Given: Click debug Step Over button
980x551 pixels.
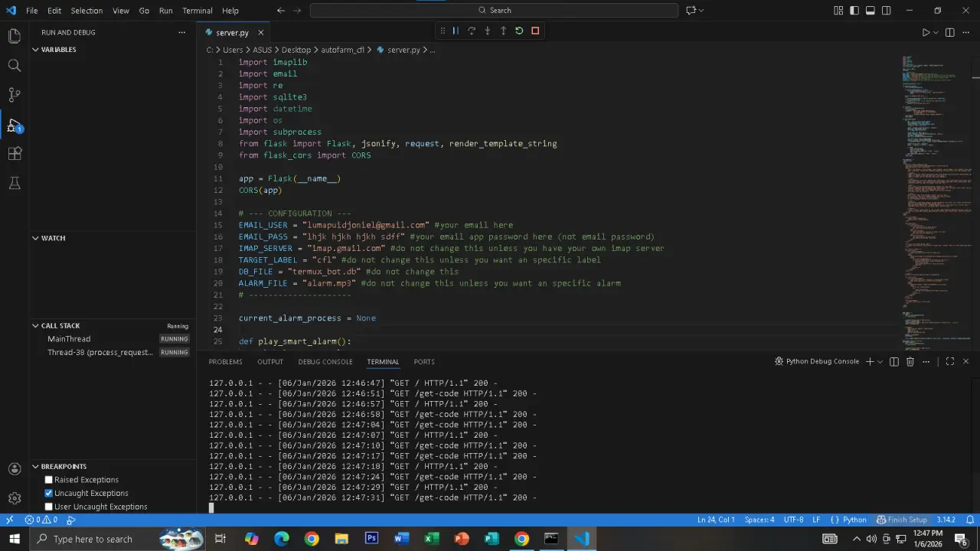Looking at the screenshot, I should click(472, 31).
